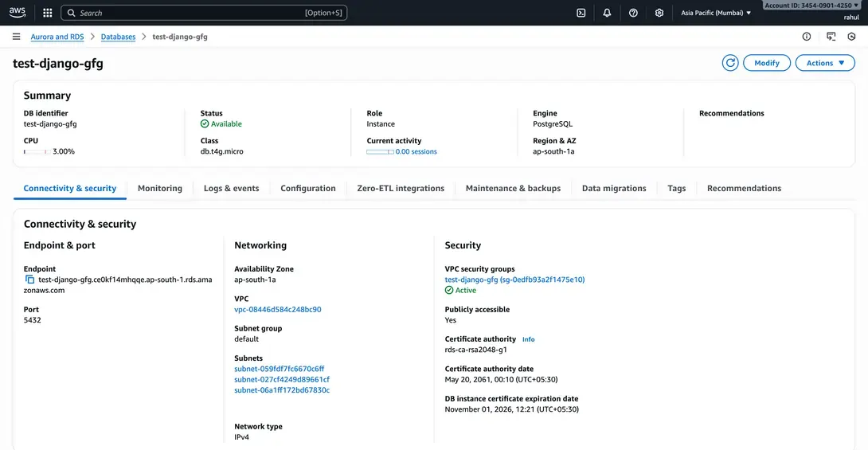The image size is (868, 450).
Task: Open the services grid menu icon
Action: pos(48,13)
